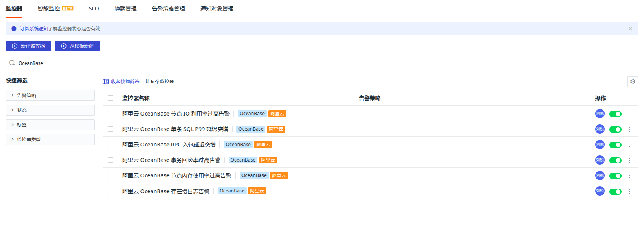Screen dimensions: 644x228
Task: Click 刘锐 avatar on 事务回滚率 row
Action: (x=600, y=160)
